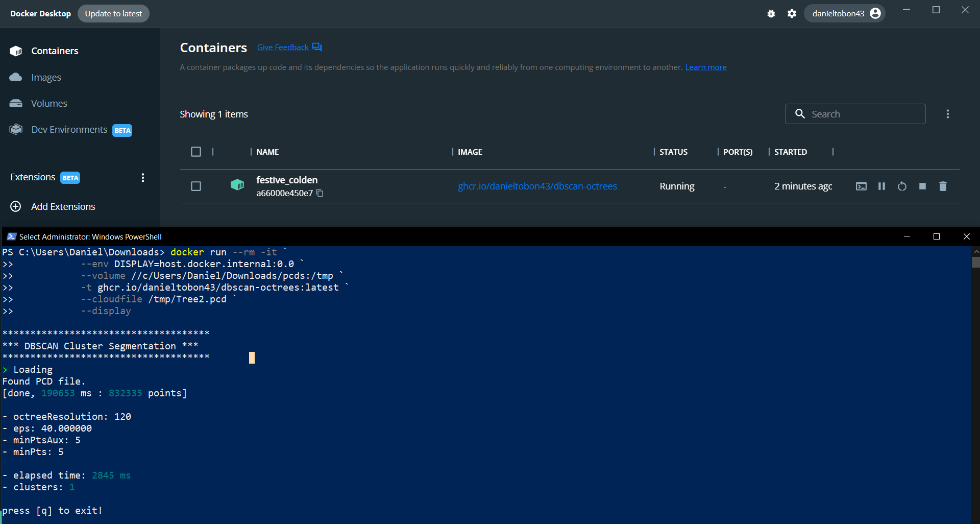Minimize Docker Desktop window
Screen dimensions: 980x524
coord(906,10)
